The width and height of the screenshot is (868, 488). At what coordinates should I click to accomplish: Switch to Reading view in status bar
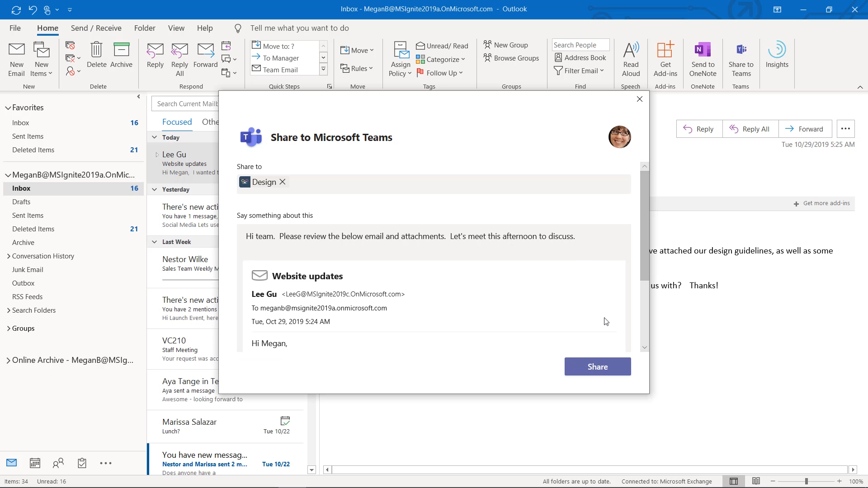pos(756,481)
